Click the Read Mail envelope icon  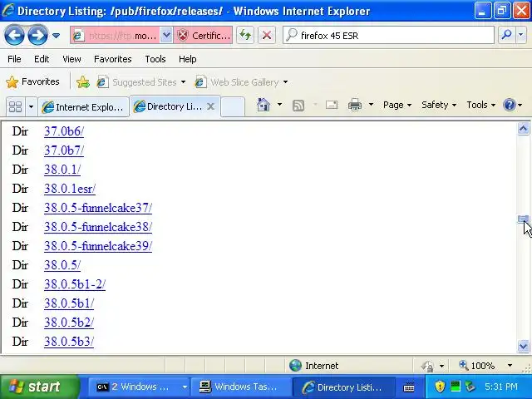pos(332,105)
